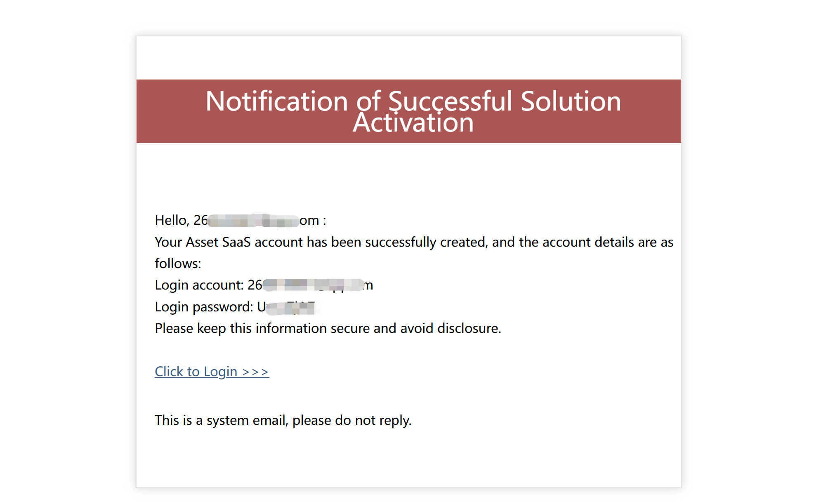Click the word "Activation" in the banner
Image resolution: width=840 pixels, height=504 pixels.
pos(413,123)
